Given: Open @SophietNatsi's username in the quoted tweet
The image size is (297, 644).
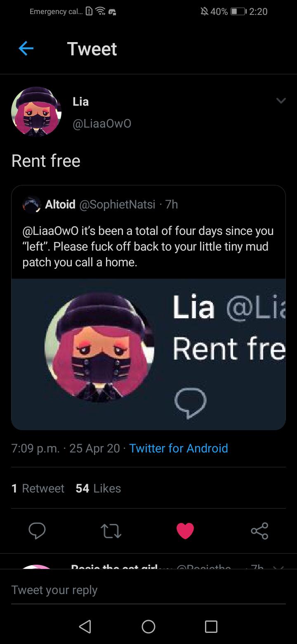Looking at the screenshot, I should coord(117,204).
